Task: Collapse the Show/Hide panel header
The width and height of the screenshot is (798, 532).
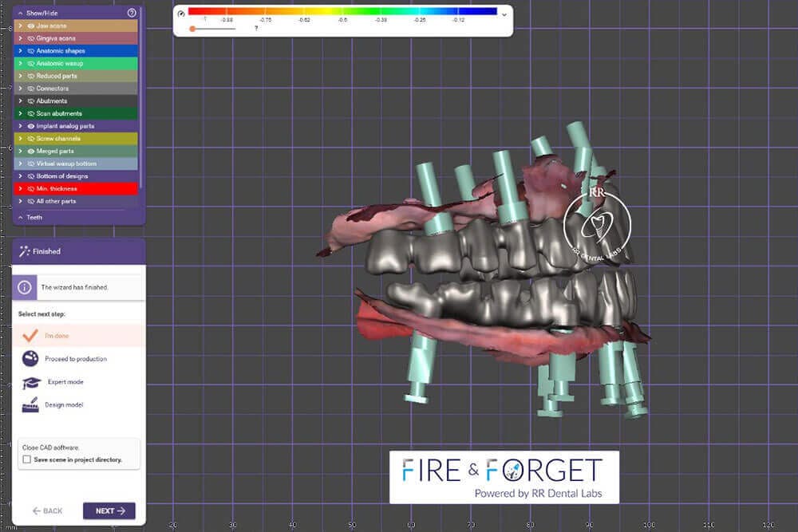Action: [x=20, y=13]
